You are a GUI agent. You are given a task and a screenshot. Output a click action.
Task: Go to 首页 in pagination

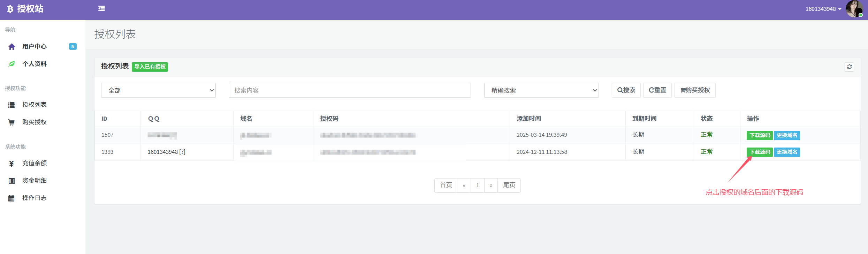(446, 185)
